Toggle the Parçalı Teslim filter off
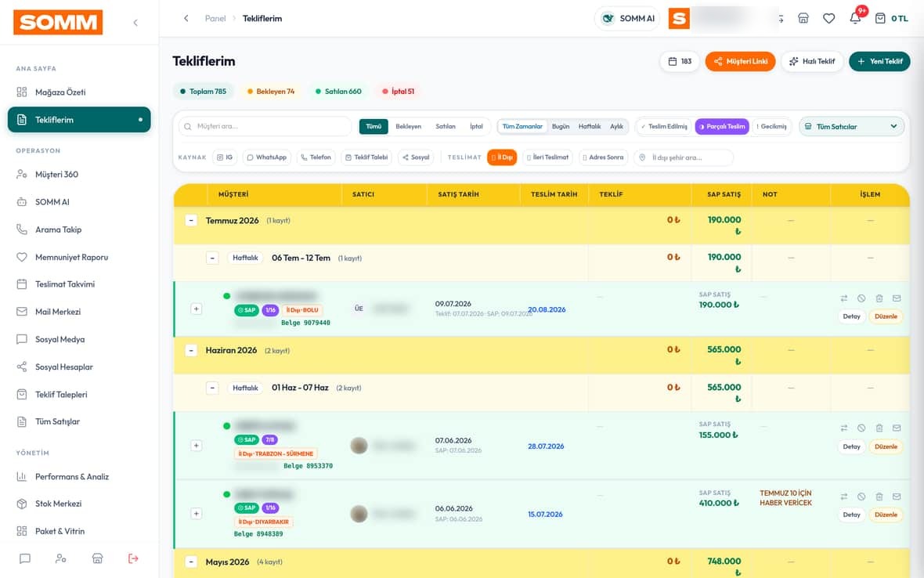The width and height of the screenshot is (924, 578). click(722, 127)
